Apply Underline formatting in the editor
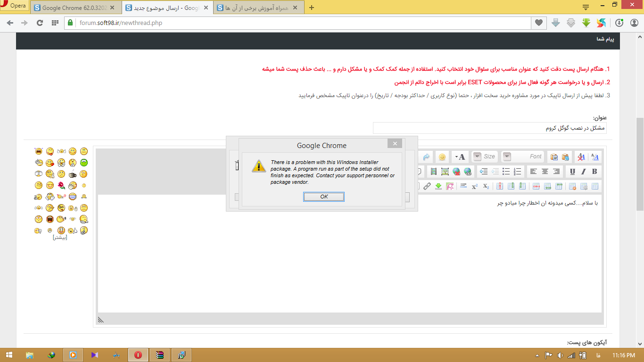This screenshot has width=644, height=362. pos(572,172)
